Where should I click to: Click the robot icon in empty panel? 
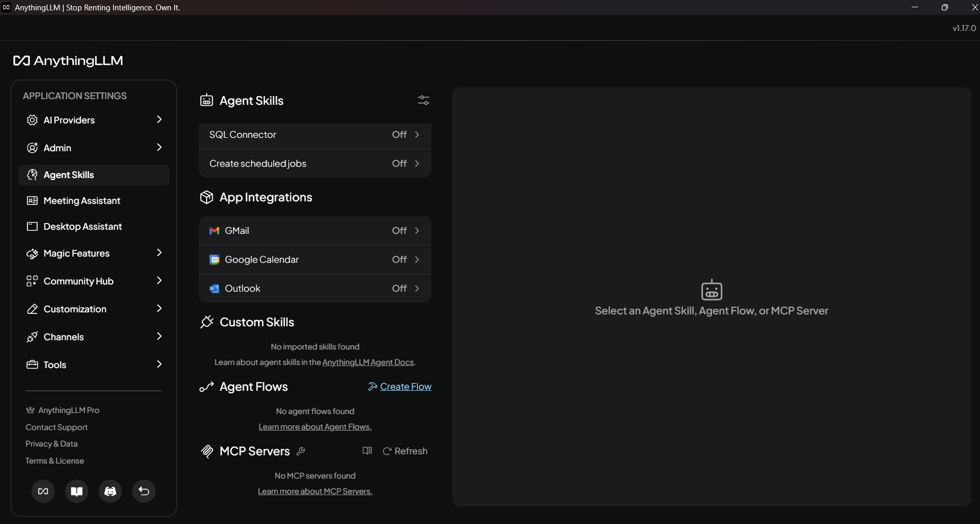711,290
